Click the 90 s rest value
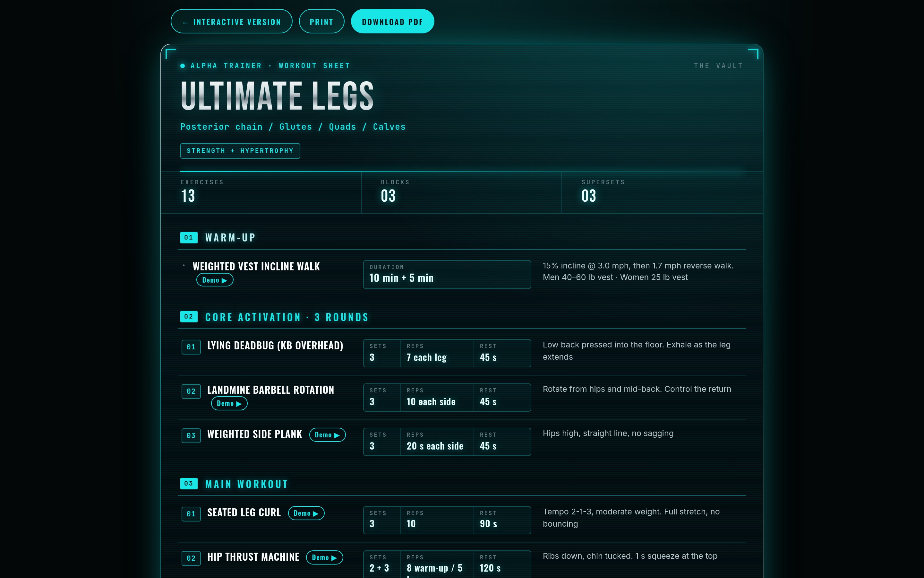Screen dimensions: 924x578 (488, 524)
